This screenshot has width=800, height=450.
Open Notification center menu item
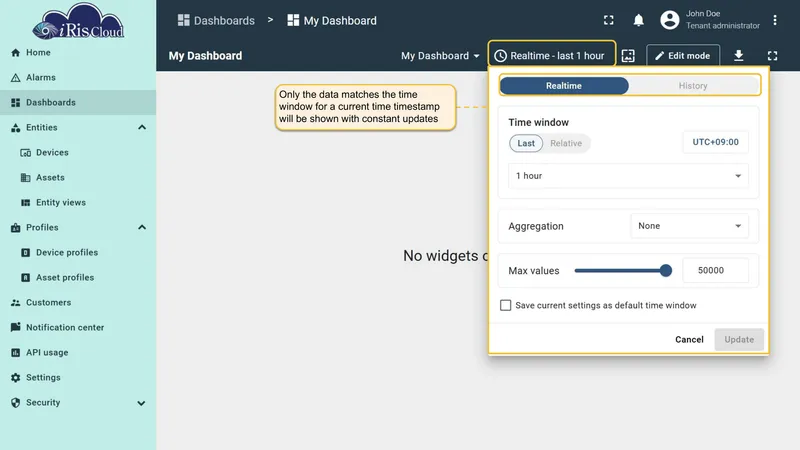(x=78, y=328)
